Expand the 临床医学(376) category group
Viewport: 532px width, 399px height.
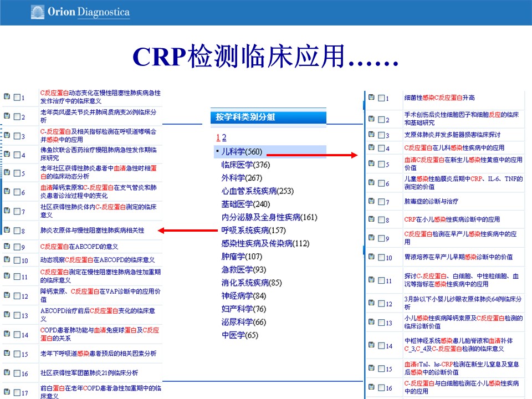(x=245, y=165)
